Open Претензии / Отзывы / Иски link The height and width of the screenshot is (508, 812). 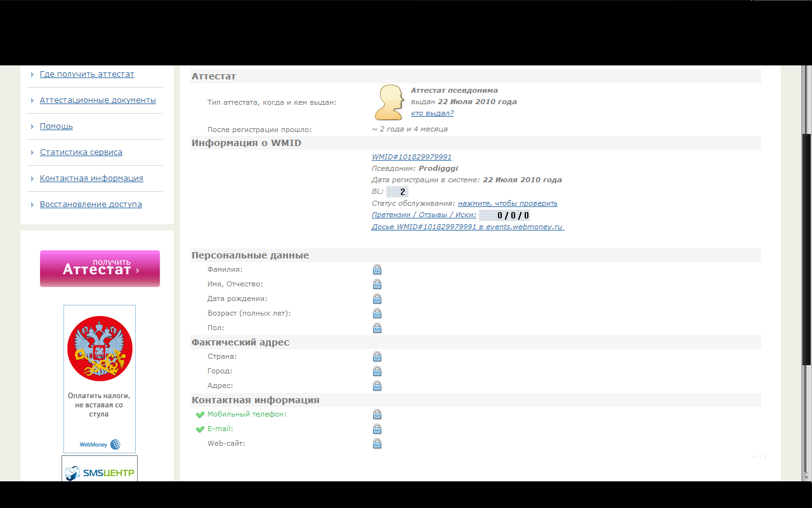point(424,215)
